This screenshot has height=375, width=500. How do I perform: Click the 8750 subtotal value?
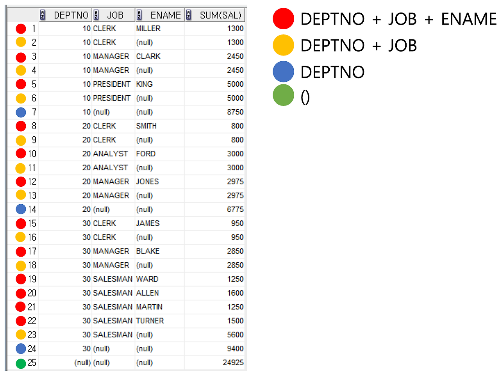click(x=235, y=112)
